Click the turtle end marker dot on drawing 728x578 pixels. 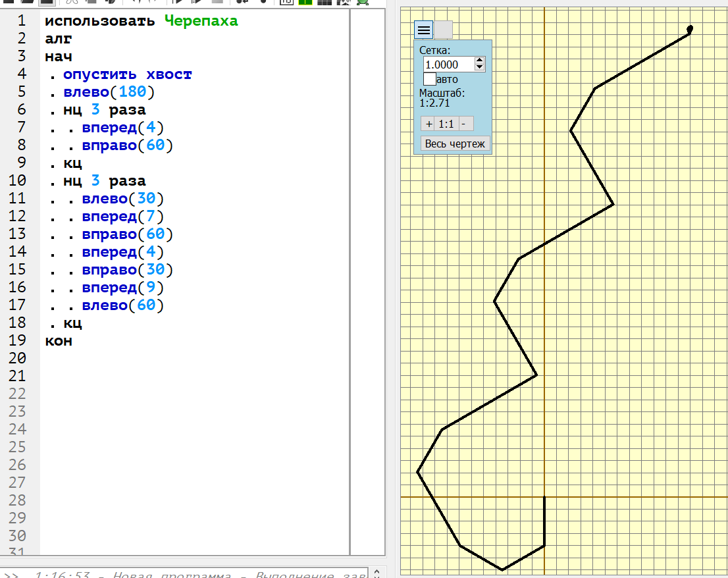click(690, 29)
